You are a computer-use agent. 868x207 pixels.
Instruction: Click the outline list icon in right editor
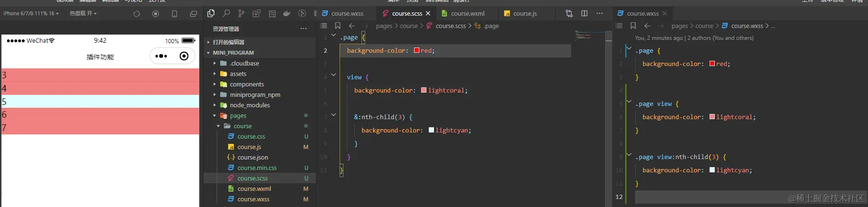tap(619, 26)
